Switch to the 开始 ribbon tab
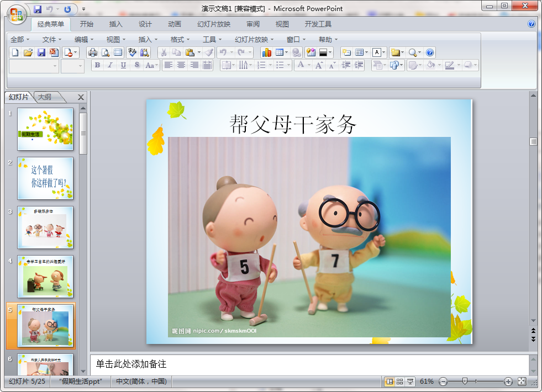542x392 pixels. (x=86, y=24)
